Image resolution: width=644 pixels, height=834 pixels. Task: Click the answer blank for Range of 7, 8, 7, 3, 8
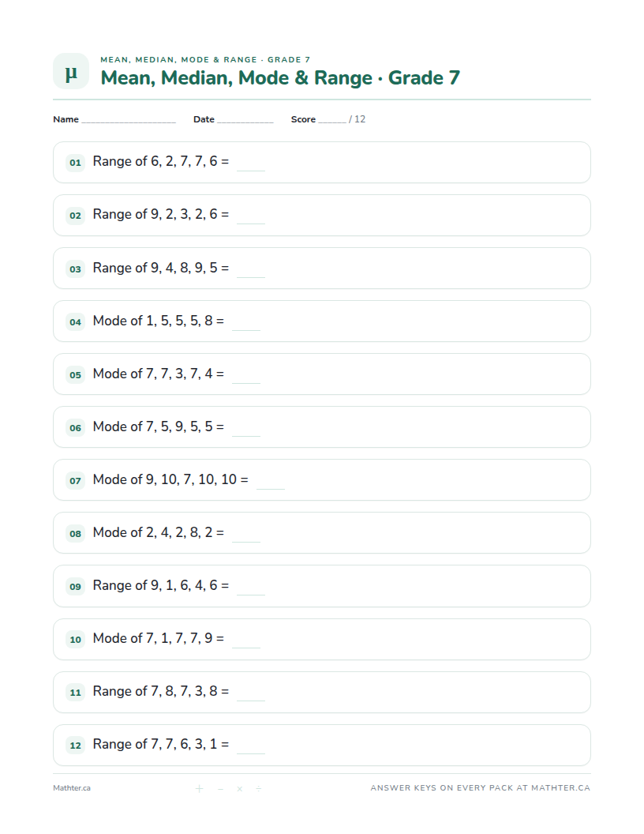(x=251, y=692)
